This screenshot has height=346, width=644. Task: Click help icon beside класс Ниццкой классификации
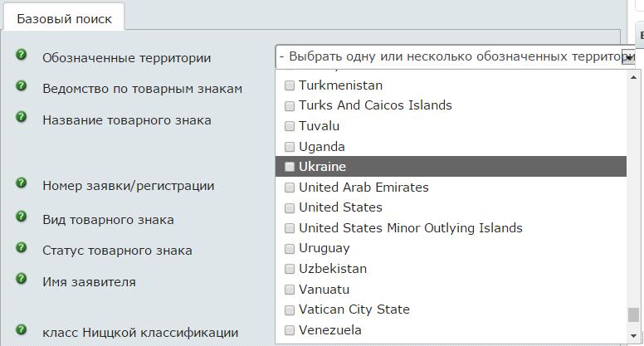click(x=22, y=329)
